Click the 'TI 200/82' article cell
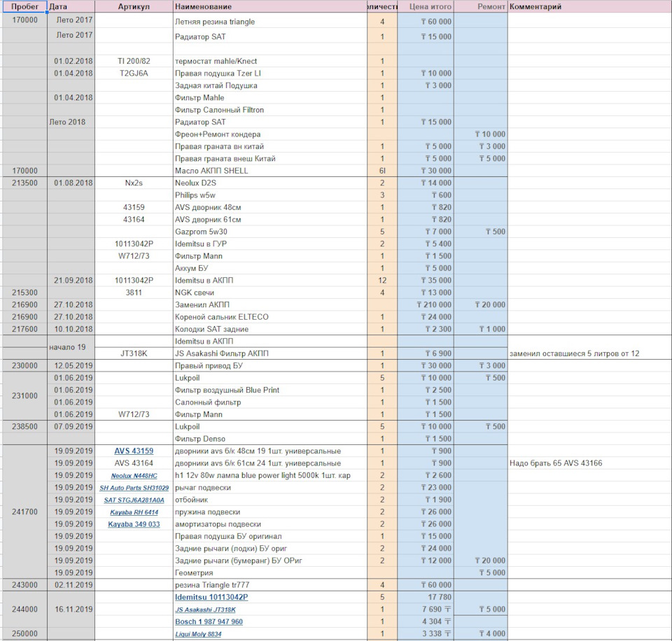Viewport: 672px width, 641px height. (x=134, y=61)
